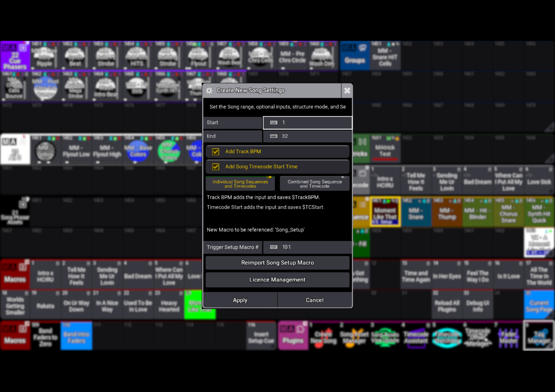Open the Song Assets View Update plugin
This screenshot has height=392, width=555.
click(385, 336)
